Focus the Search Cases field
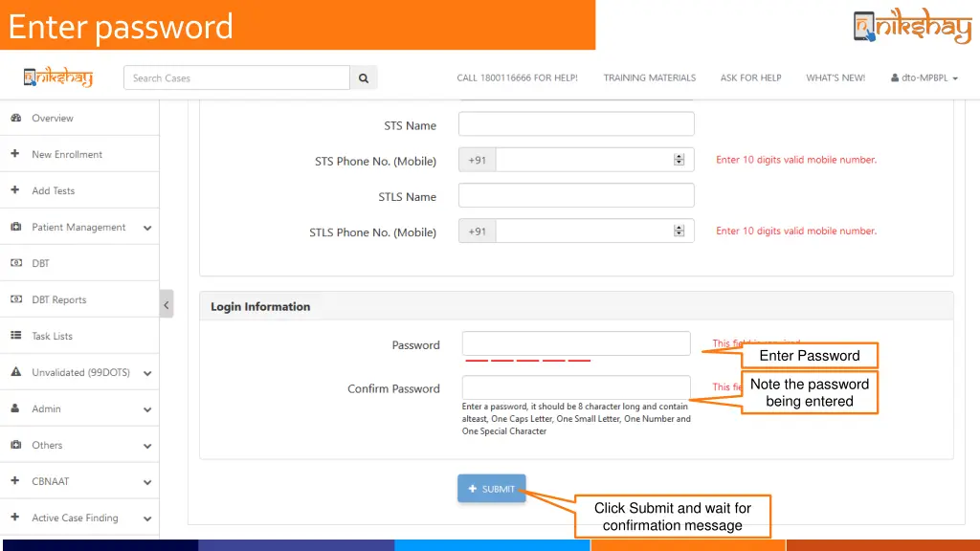This screenshot has width=980, height=551. point(237,78)
